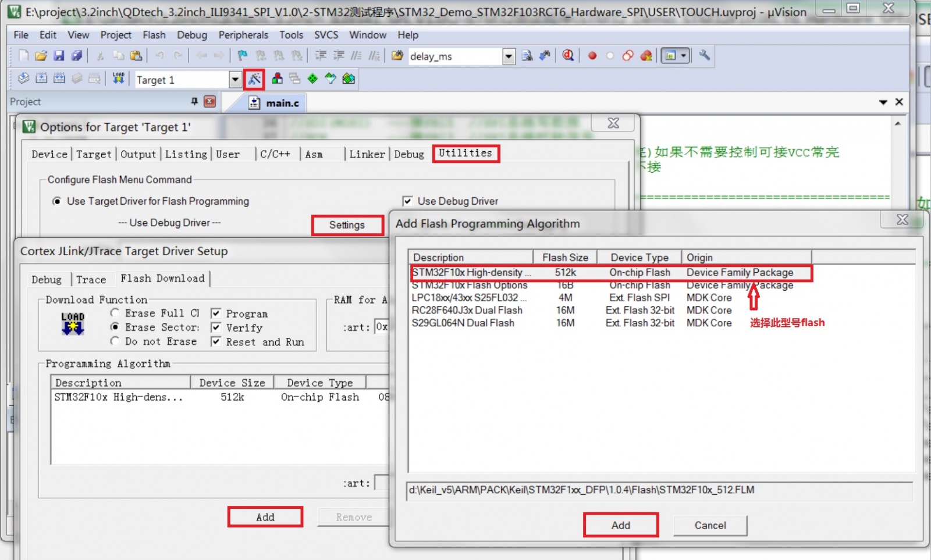The image size is (931, 560).
Task: Uncheck the Use Debug Driver checkbox
Action: [407, 201]
